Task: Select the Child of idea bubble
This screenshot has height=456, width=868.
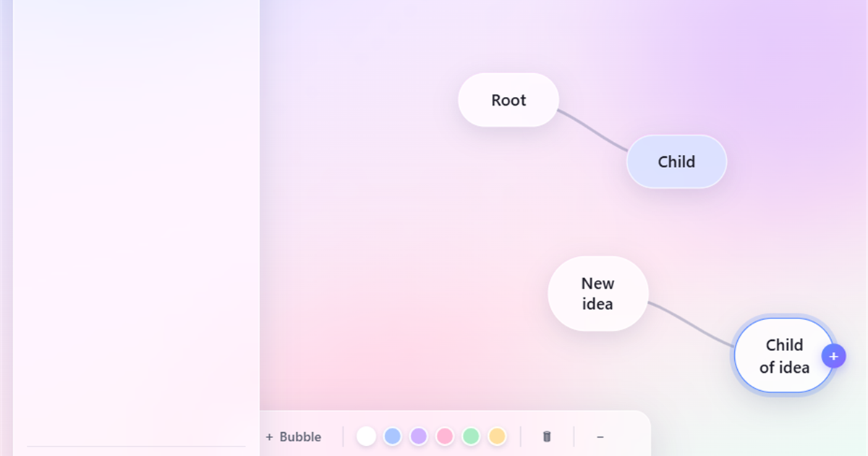Action: (784, 355)
